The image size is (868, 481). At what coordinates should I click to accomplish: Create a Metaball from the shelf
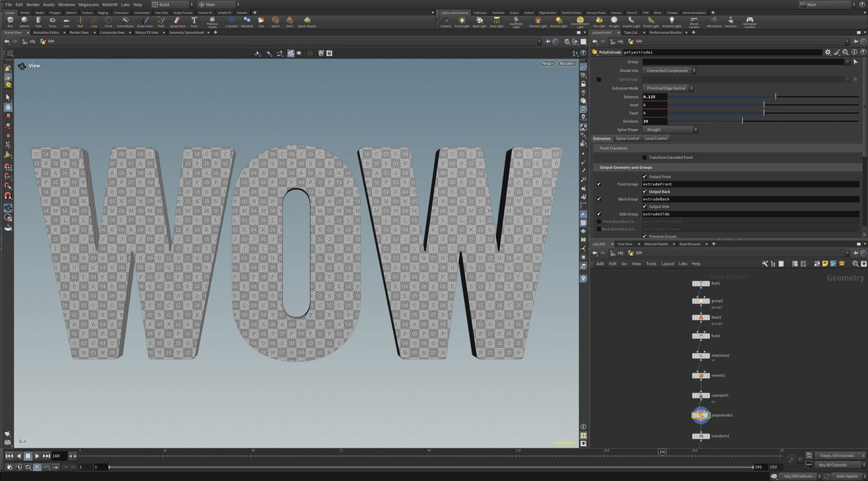click(x=247, y=22)
